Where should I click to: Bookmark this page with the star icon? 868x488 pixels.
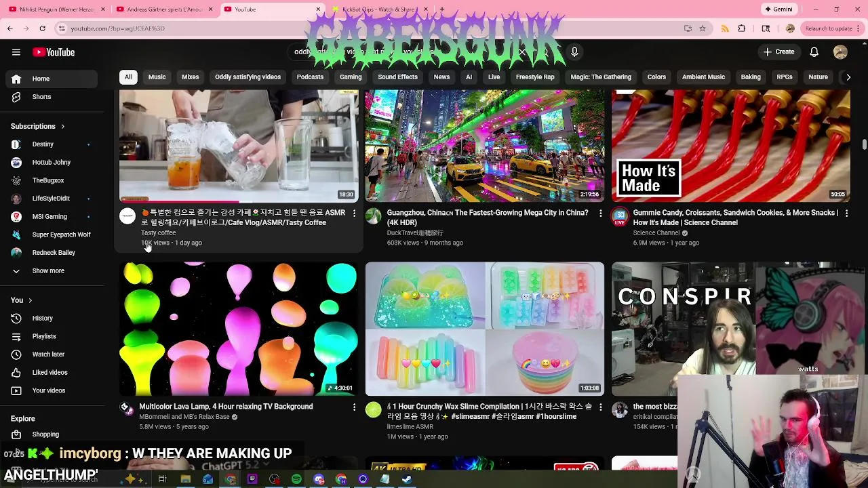click(703, 28)
